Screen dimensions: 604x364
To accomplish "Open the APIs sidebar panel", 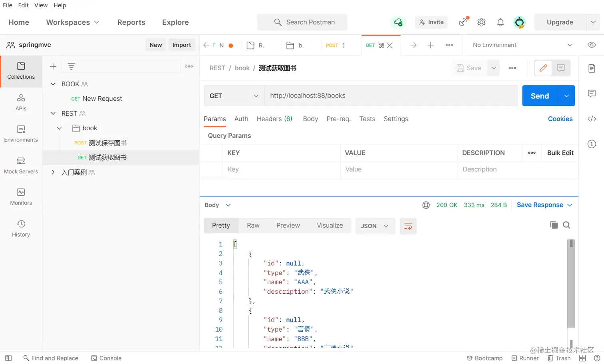I will tap(21, 103).
